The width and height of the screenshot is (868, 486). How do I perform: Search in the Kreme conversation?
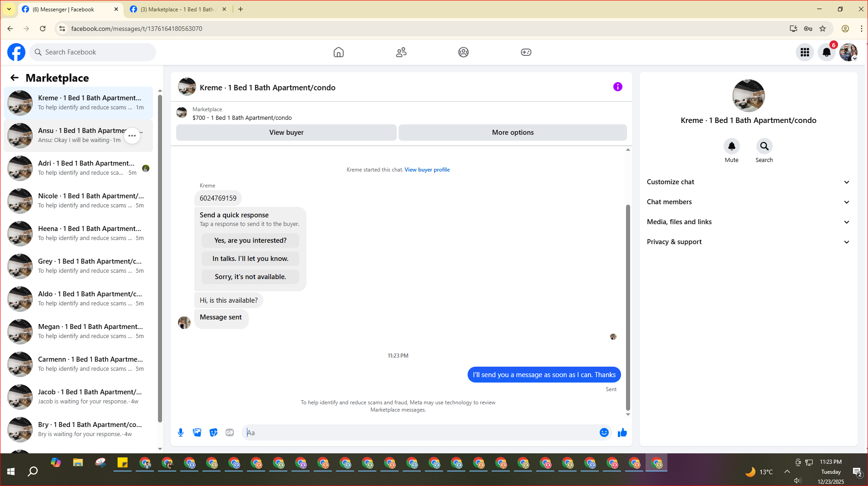(x=764, y=146)
